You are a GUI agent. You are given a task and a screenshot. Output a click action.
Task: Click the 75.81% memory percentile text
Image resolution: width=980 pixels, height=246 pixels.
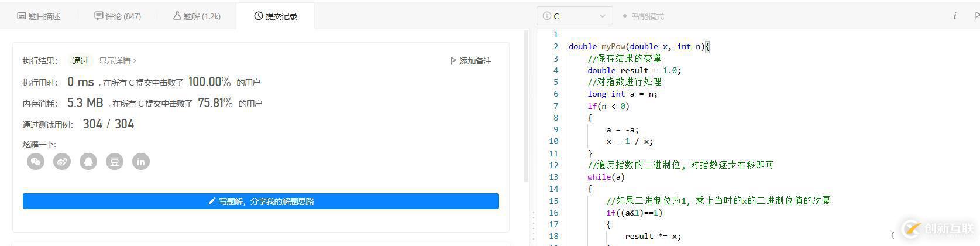[215, 103]
